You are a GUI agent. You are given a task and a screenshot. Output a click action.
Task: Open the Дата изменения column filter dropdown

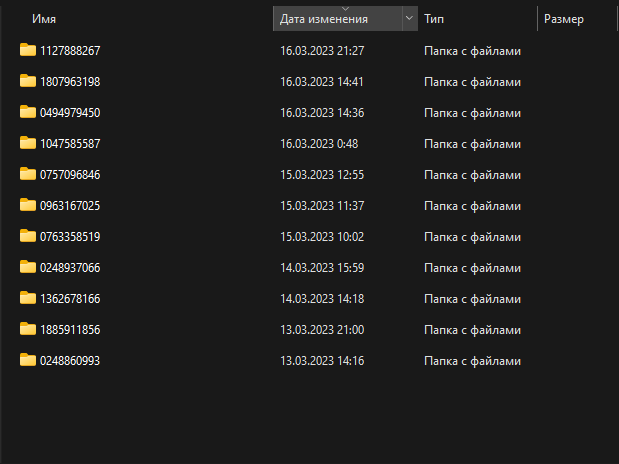409,19
